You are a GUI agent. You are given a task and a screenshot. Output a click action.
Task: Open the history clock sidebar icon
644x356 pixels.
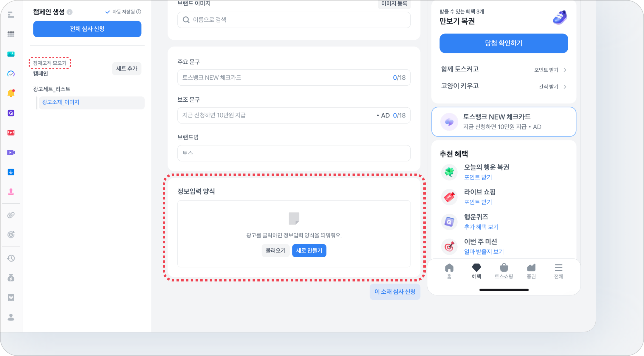click(x=11, y=258)
